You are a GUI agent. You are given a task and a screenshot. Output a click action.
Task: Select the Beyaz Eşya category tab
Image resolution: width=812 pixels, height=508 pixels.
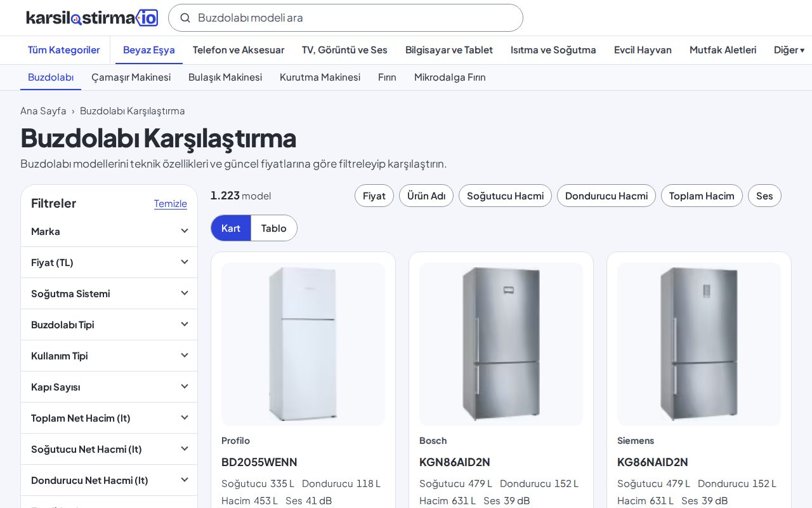click(x=149, y=50)
